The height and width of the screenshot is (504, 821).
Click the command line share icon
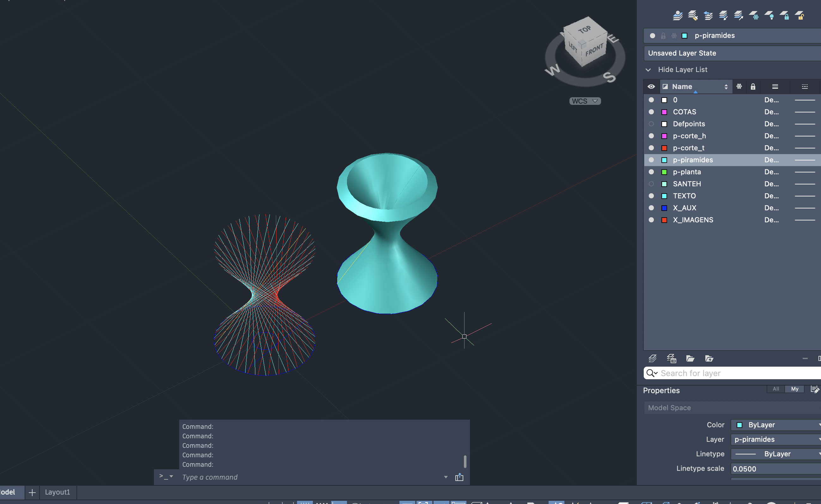(459, 477)
